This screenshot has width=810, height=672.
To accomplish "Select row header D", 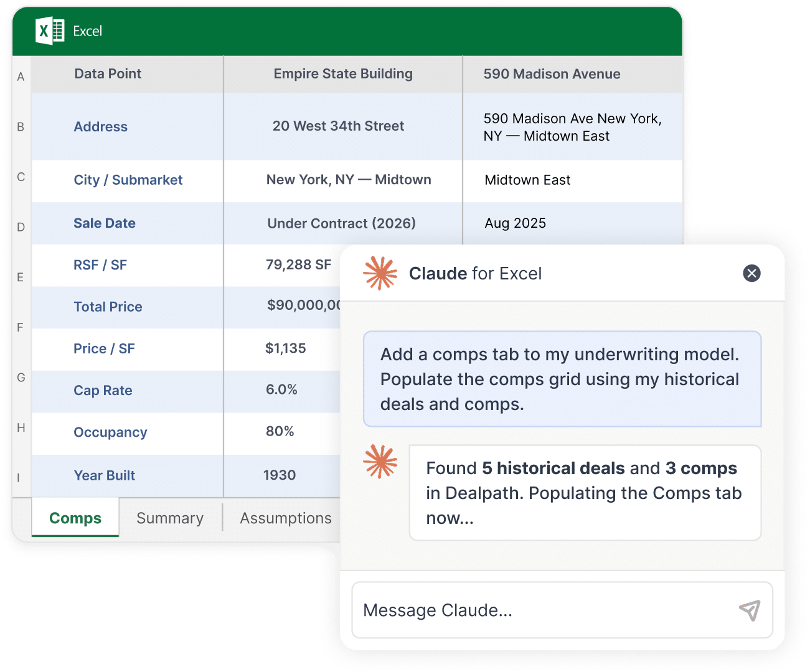I will click(21, 227).
